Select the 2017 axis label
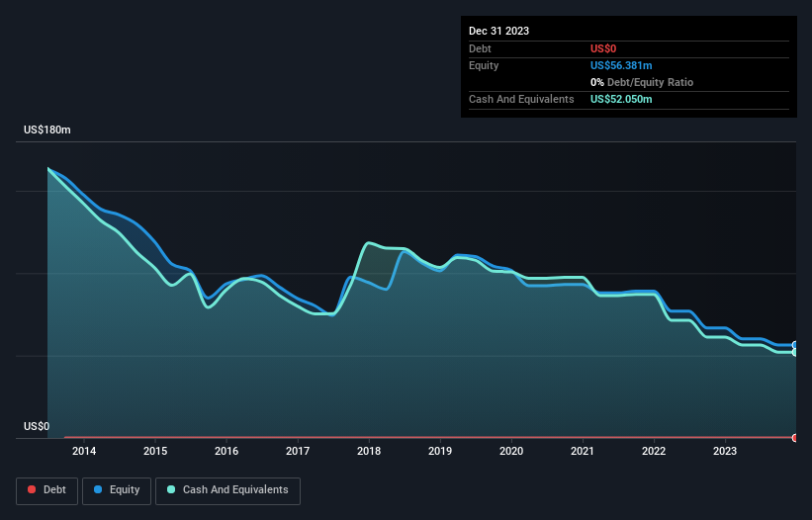The image size is (812, 520). tap(298, 451)
